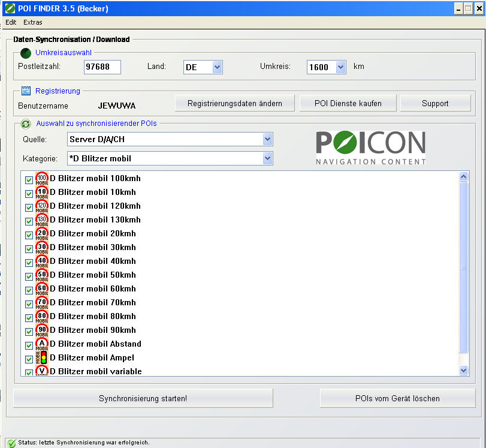Viewport: 486px width, 448px height.
Task: Toggle the D Blitzer mobil 70kmh checkbox
Action: coord(29,303)
